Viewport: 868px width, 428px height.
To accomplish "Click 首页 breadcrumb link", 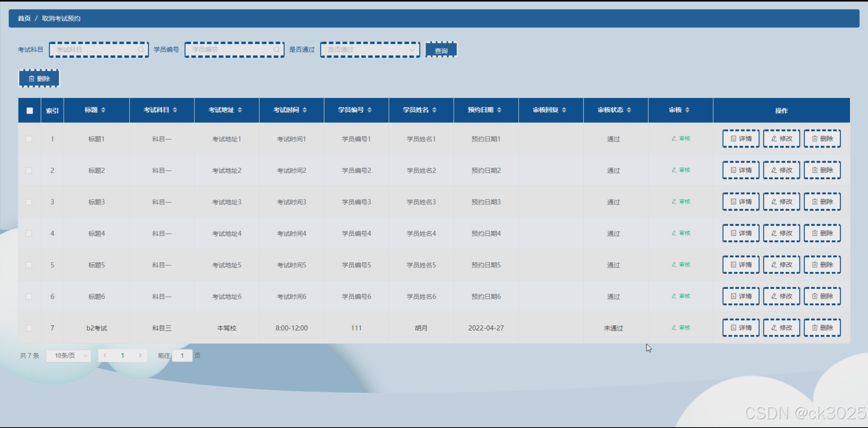I will tap(24, 18).
